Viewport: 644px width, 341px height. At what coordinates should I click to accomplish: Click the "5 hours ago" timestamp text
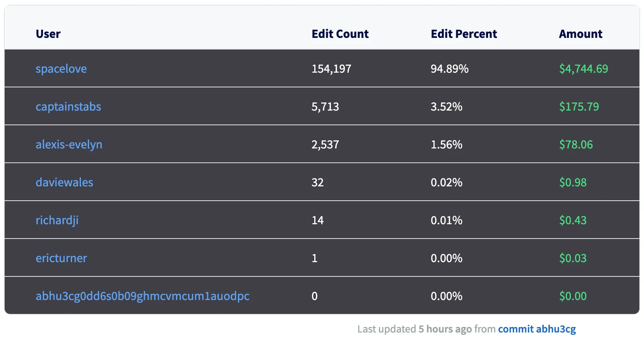pyautogui.click(x=445, y=329)
